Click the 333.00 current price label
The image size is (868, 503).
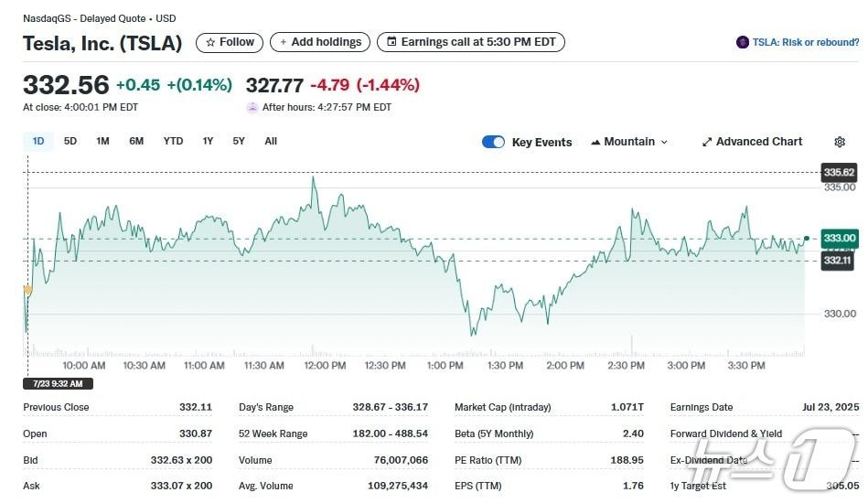(839, 238)
